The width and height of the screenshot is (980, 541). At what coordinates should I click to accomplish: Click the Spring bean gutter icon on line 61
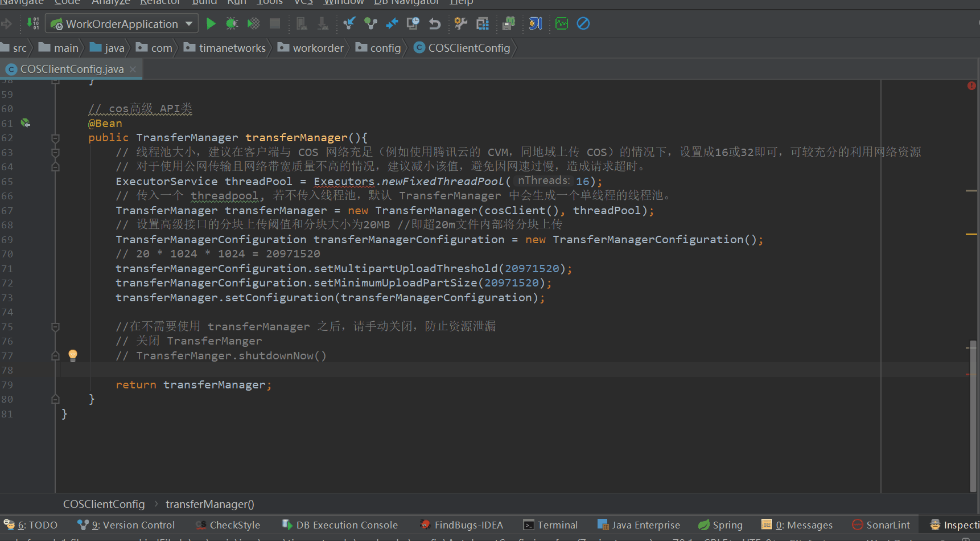pyautogui.click(x=25, y=123)
